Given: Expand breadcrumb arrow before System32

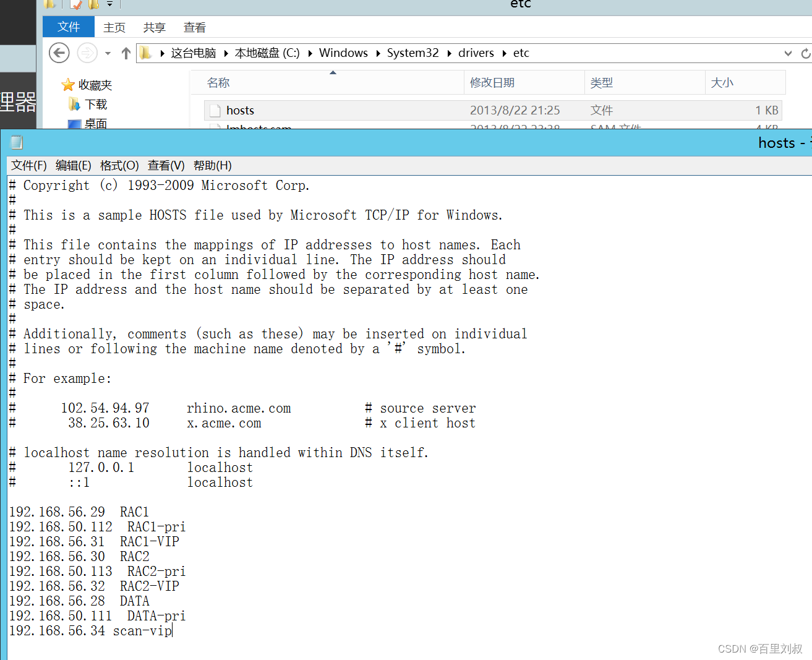Looking at the screenshot, I should 378,54.
